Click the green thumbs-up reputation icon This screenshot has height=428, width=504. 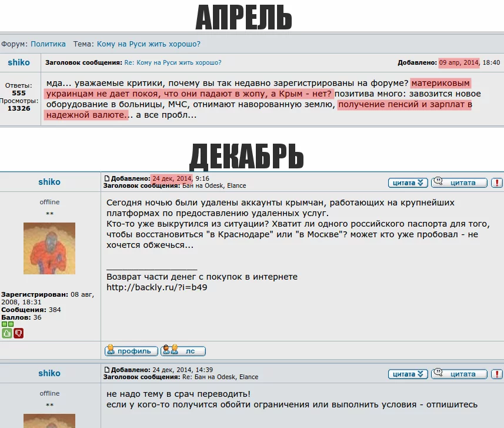(6, 333)
